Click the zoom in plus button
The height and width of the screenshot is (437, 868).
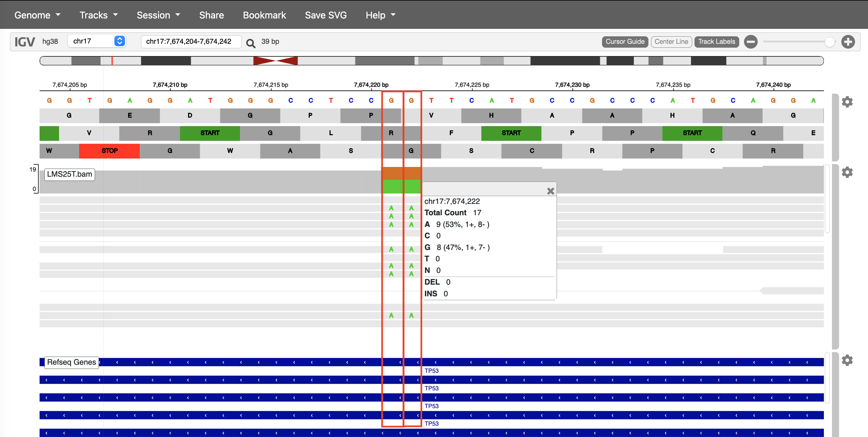(848, 42)
